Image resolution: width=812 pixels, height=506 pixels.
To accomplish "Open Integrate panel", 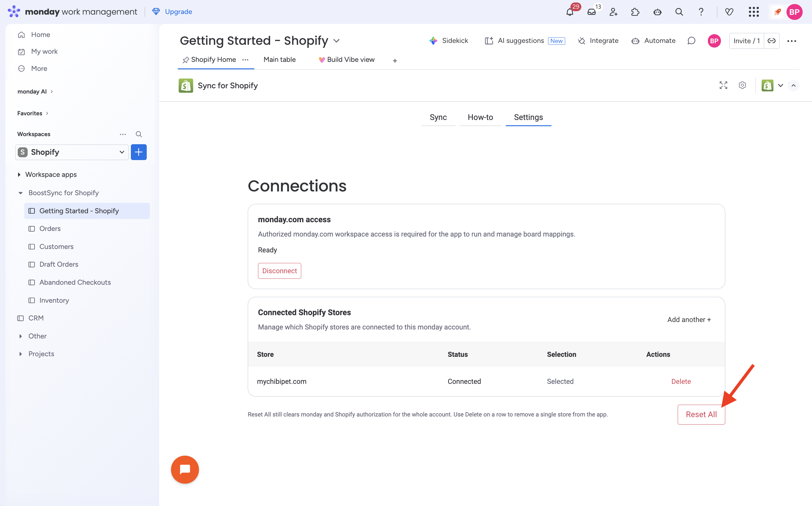I will click(598, 41).
